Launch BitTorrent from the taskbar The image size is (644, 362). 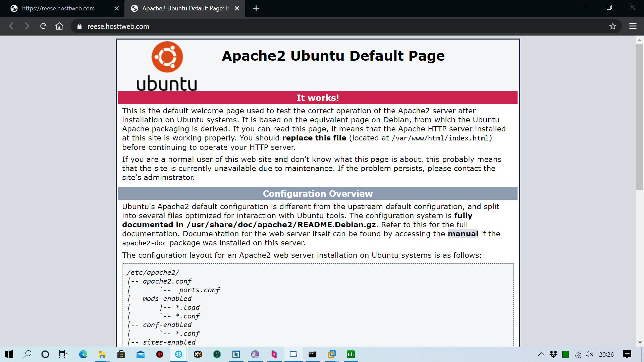pos(256,354)
